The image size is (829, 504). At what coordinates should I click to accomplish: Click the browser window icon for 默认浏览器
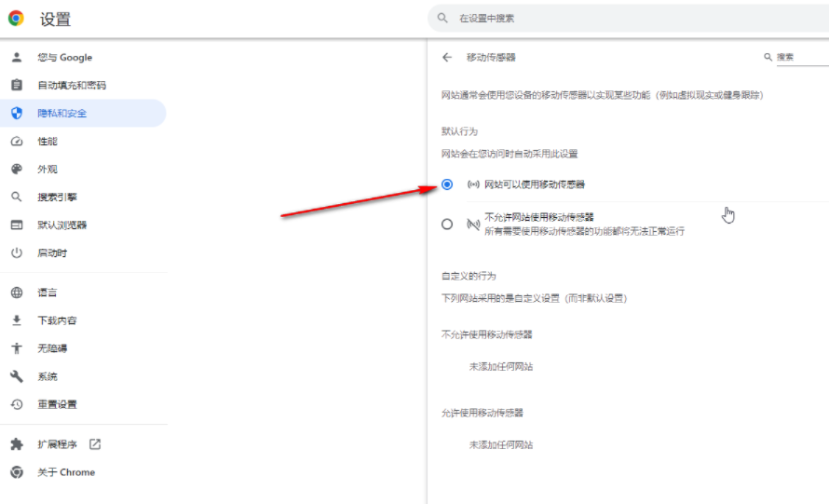tap(17, 225)
